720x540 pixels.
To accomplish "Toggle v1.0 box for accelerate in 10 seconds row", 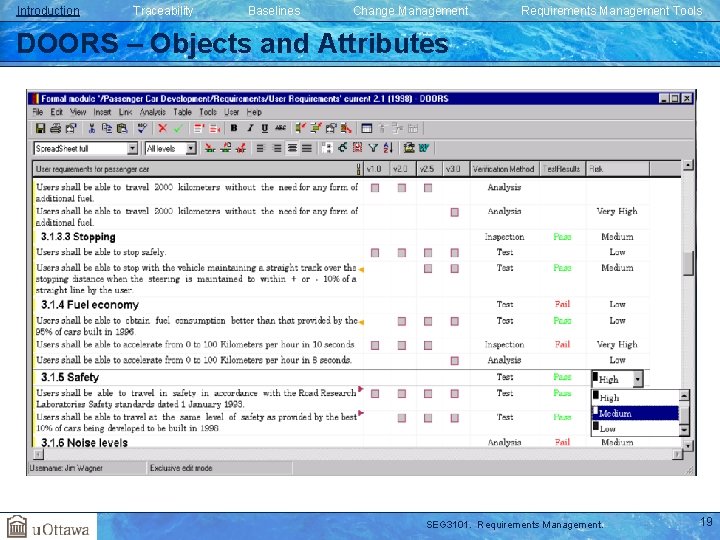I will [375, 345].
